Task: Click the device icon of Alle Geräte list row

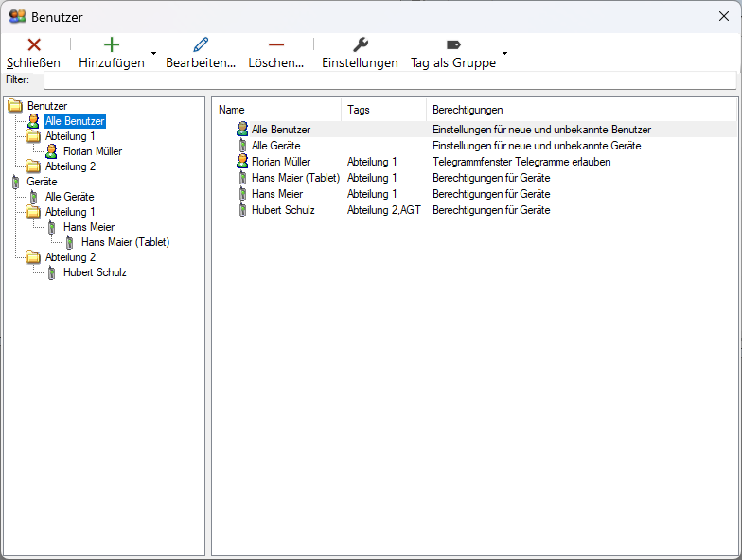Action: coord(242,146)
